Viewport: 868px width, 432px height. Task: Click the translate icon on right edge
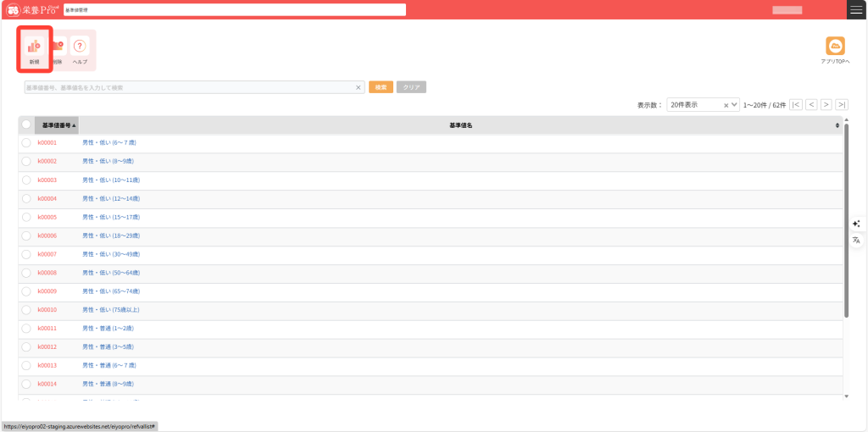(856, 241)
